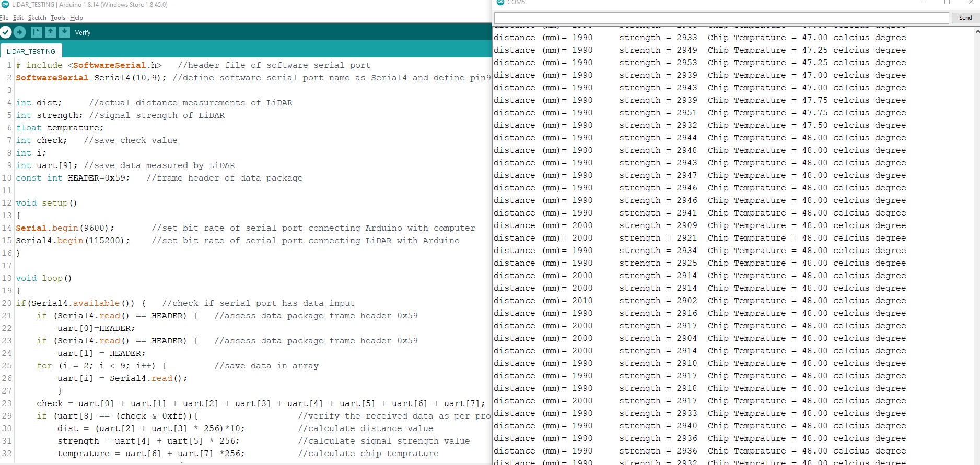The image size is (980, 465).
Task: Click the Verify checkmark icon
Action: (x=6, y=32)
